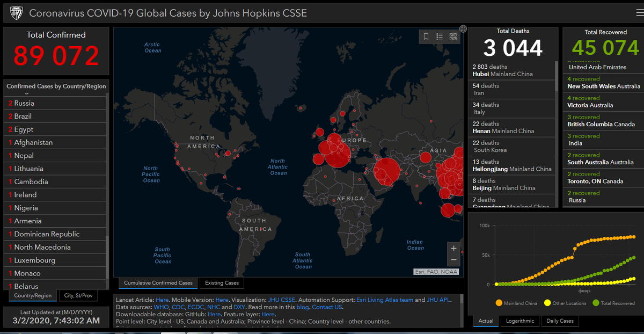Click Toronto, ON Canada recovered row
The height and width of the screenshot is (334, 644).
click(x=604, y=178)
